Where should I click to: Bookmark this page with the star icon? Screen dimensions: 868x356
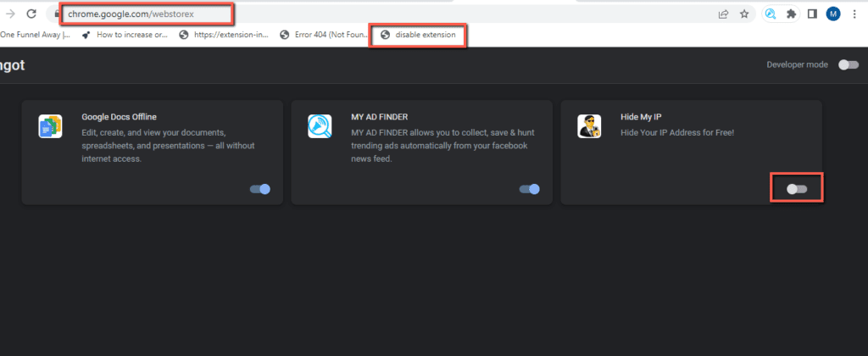[744, 14]
